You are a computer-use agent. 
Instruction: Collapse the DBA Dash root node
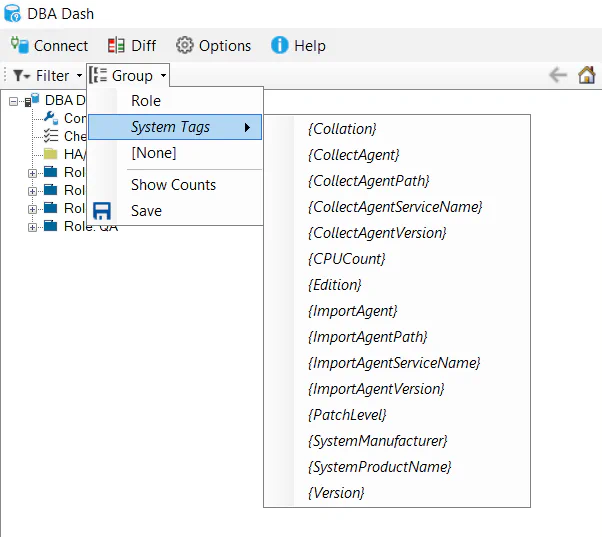tap(14, 101)
